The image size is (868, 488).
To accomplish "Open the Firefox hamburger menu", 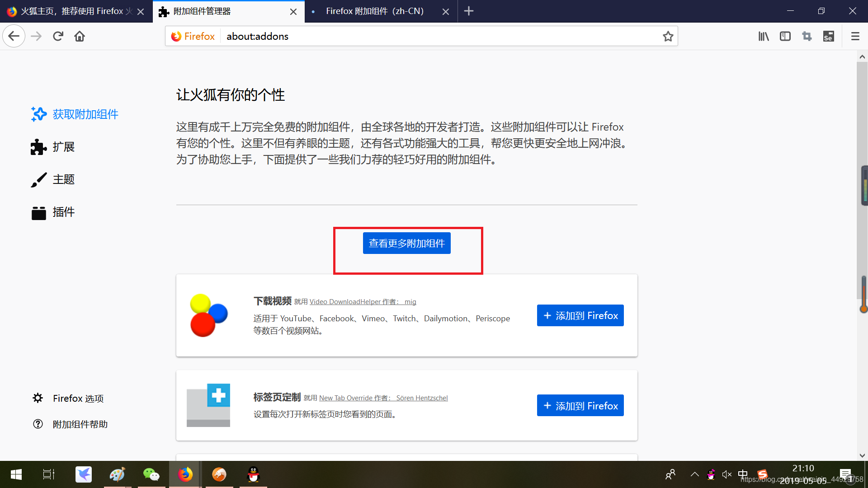I will click(x=855, y=36).
